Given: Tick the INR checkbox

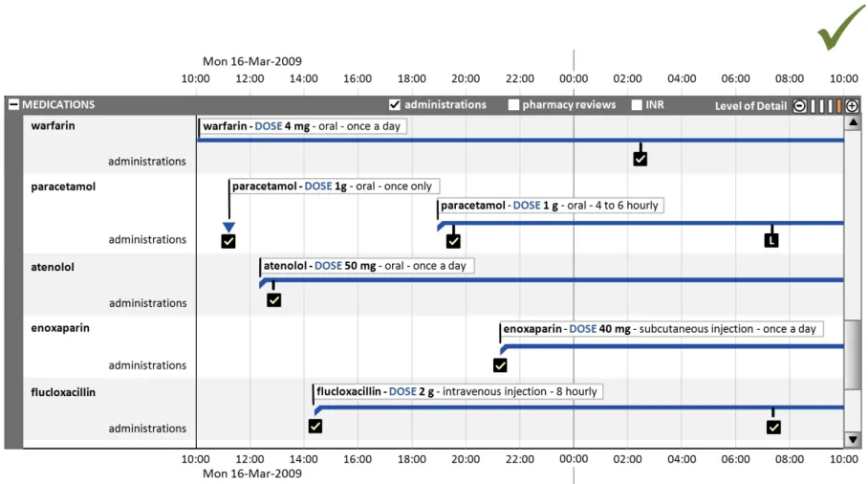Looking at the screenshot, I should point(637,105).
